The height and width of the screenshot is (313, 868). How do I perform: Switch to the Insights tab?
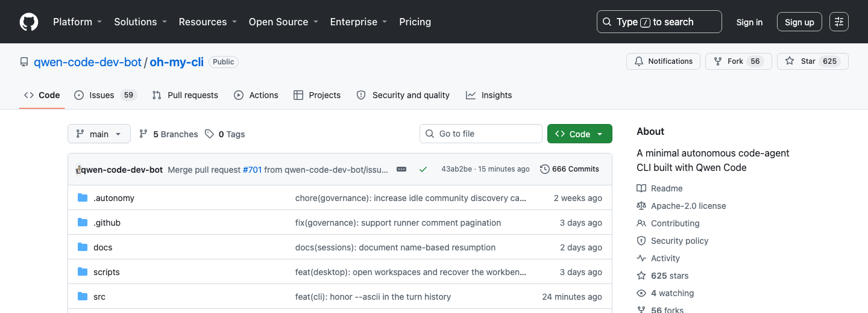[489, 95]
